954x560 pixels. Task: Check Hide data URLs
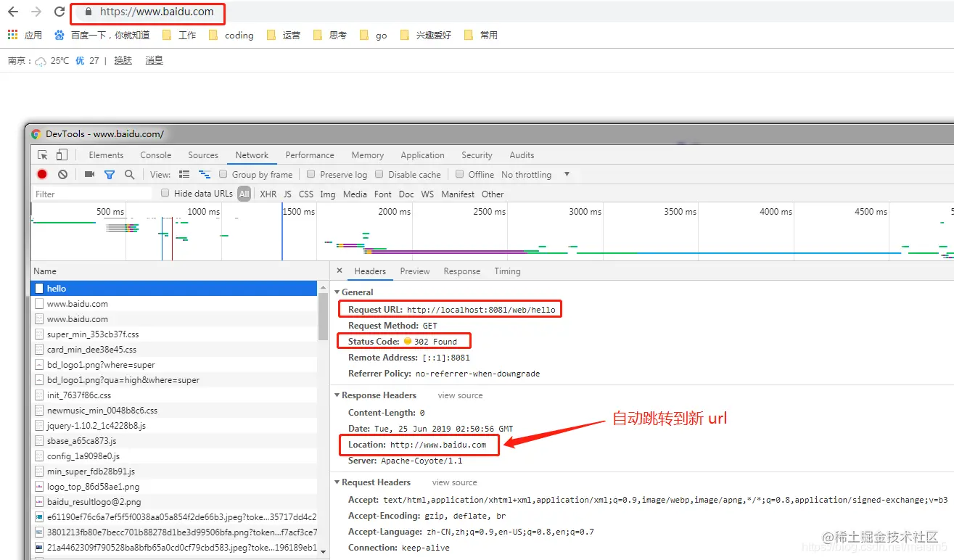[x=165, y=193]
